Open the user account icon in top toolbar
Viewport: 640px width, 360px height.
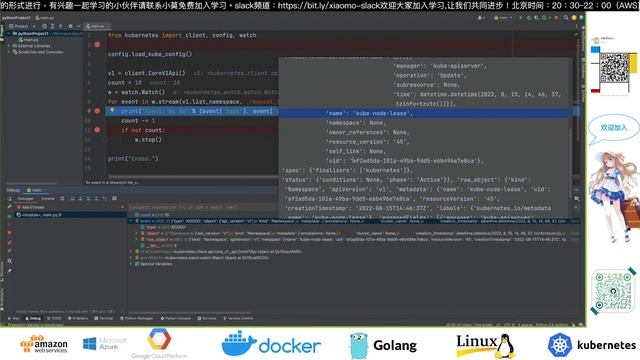click(481, 18)
